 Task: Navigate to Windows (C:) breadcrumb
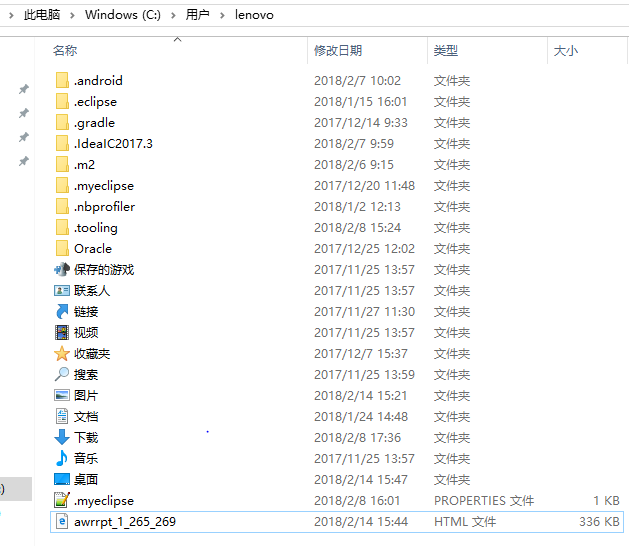coord(123,15)
